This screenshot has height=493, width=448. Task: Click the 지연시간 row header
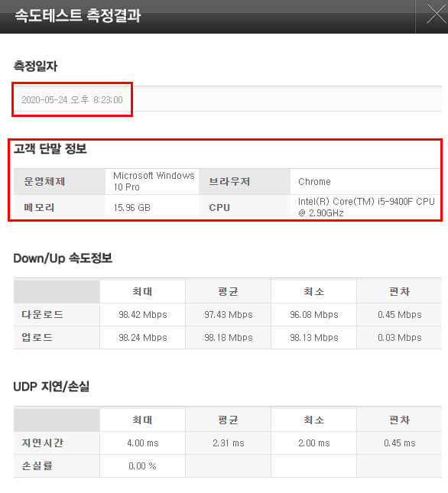[57, 443]
